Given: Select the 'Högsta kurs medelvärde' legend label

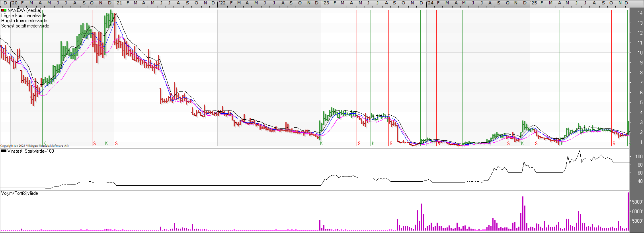Looking at the screenshot, I should 24,21.
